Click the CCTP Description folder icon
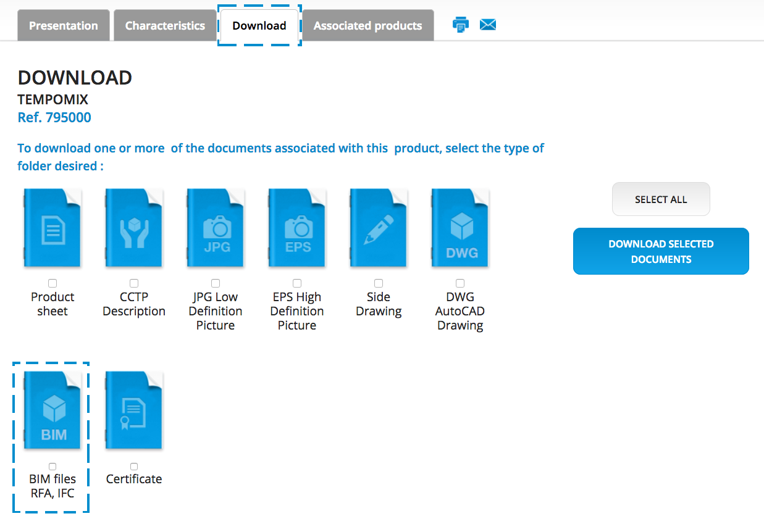 coord(134,228)
